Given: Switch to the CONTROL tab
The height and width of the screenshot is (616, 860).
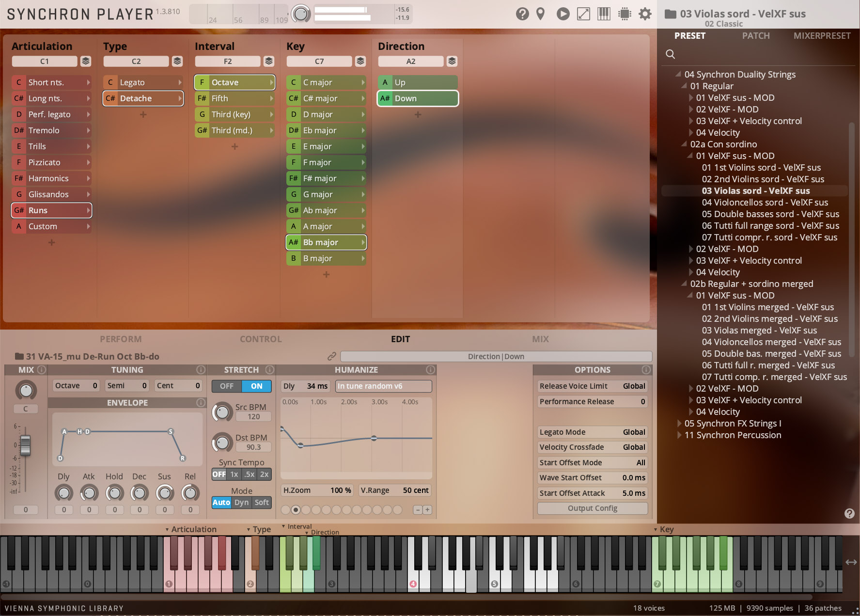Looking at the screenshot, I should tap(261, 339).
